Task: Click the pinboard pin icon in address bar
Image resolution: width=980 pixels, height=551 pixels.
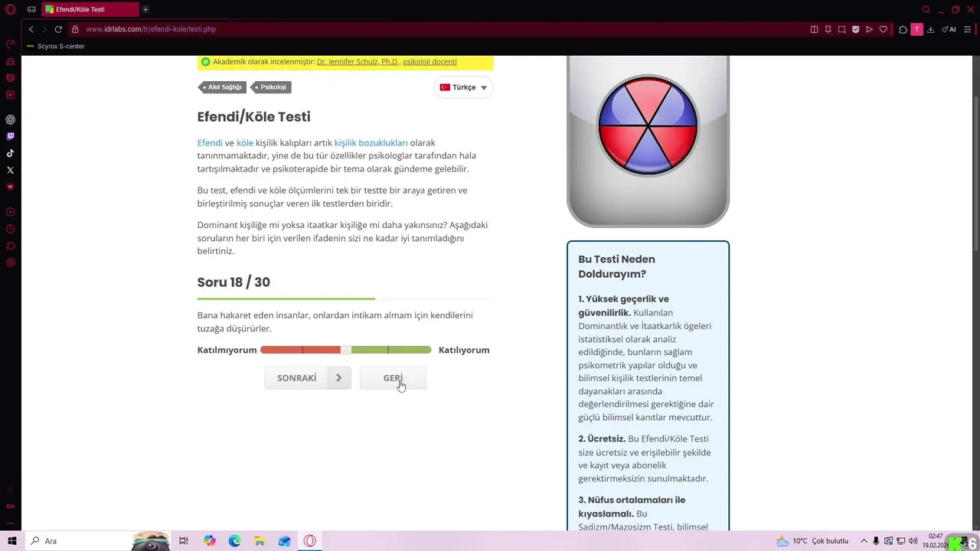Action: (x=828, y=29)
